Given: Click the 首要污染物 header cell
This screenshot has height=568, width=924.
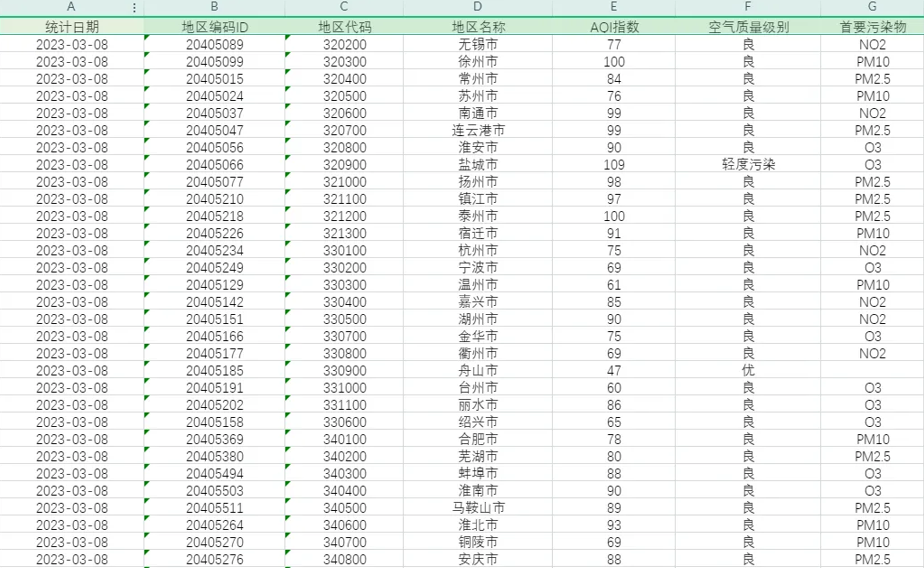Looking at the screenshot, I should pos(872,27).
